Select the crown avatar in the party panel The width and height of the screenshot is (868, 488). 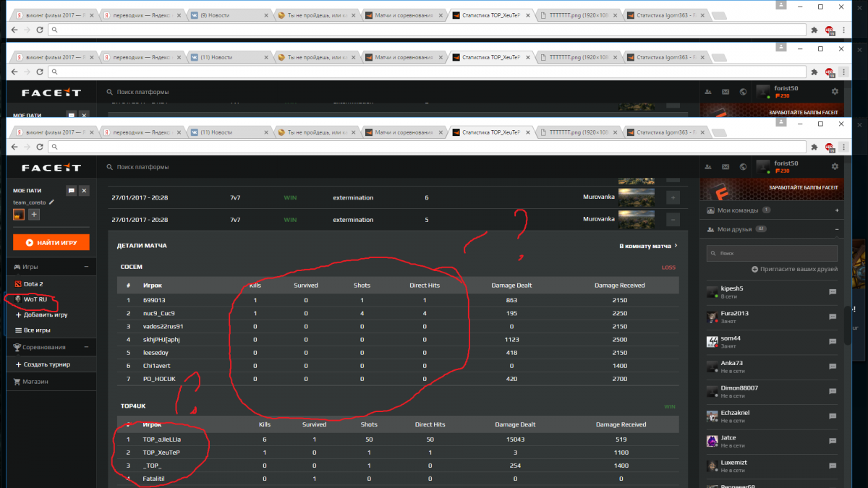(19, 215)
